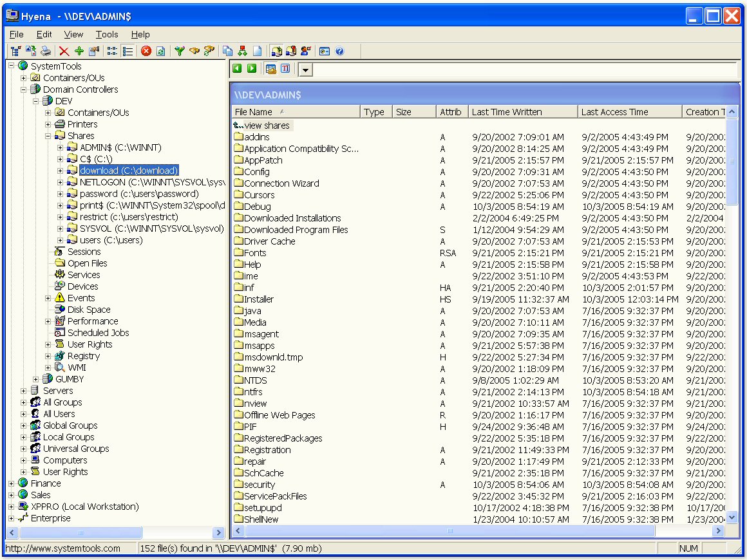Collapse the Domain Controllers node

(23, 89)
